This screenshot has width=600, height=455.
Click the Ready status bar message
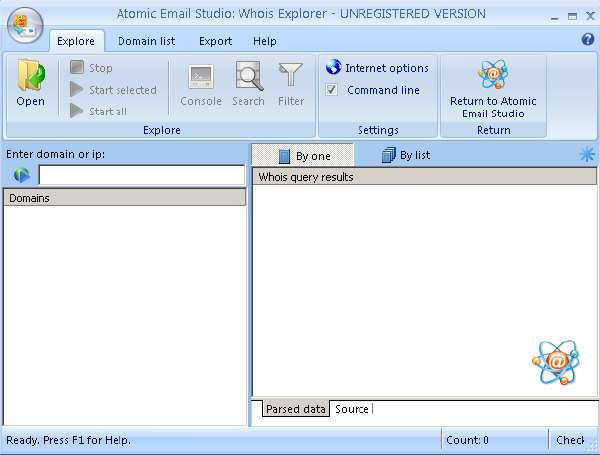tap(68, 440)
